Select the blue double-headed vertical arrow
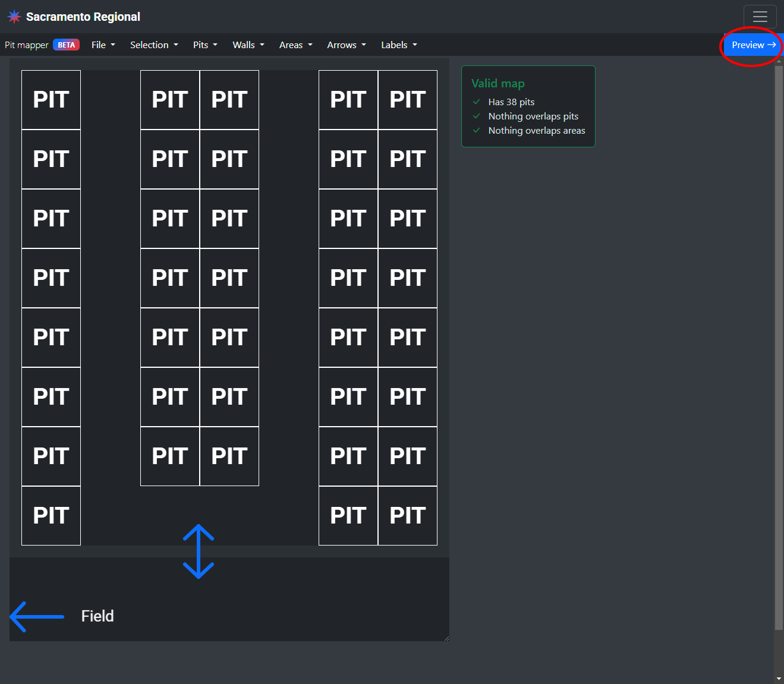Image resolution: width=784 pixels, height=684 pixels. 199,551
